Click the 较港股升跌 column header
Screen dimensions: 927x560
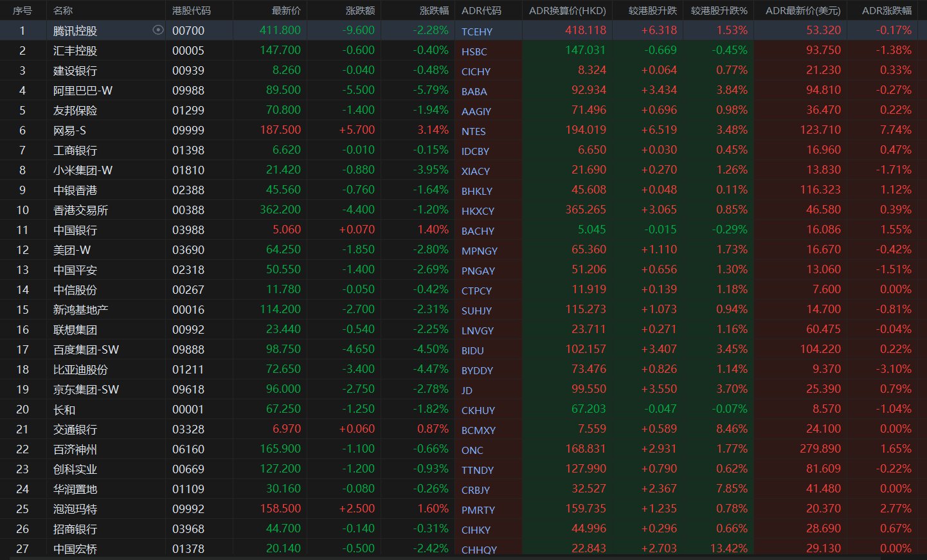[x=652, y=11]
